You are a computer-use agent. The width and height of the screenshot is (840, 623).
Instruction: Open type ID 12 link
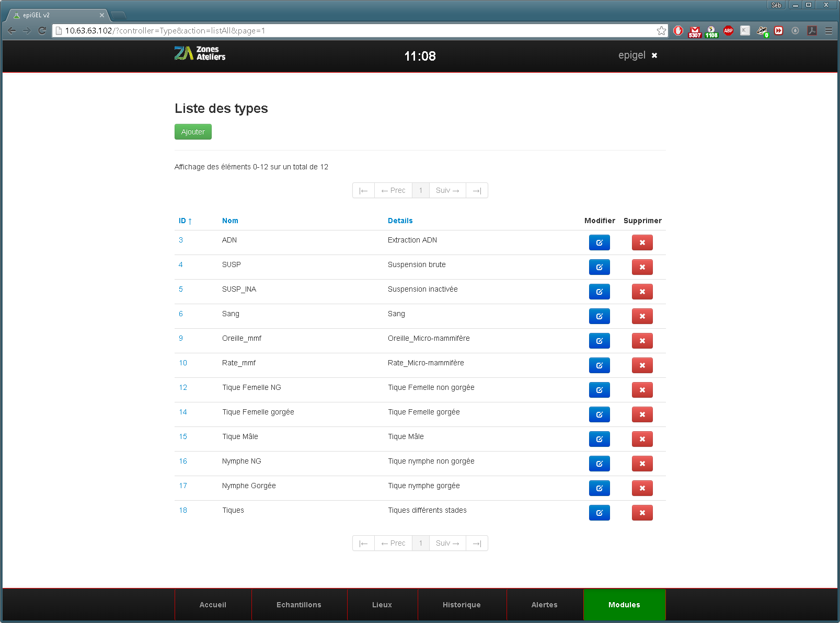(183, 387)
